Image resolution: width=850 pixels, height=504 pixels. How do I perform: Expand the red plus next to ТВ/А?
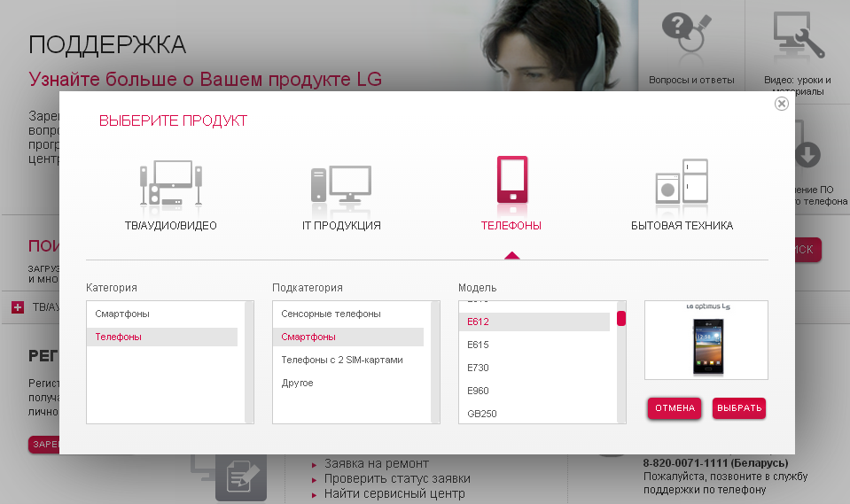tap(18, 307)
